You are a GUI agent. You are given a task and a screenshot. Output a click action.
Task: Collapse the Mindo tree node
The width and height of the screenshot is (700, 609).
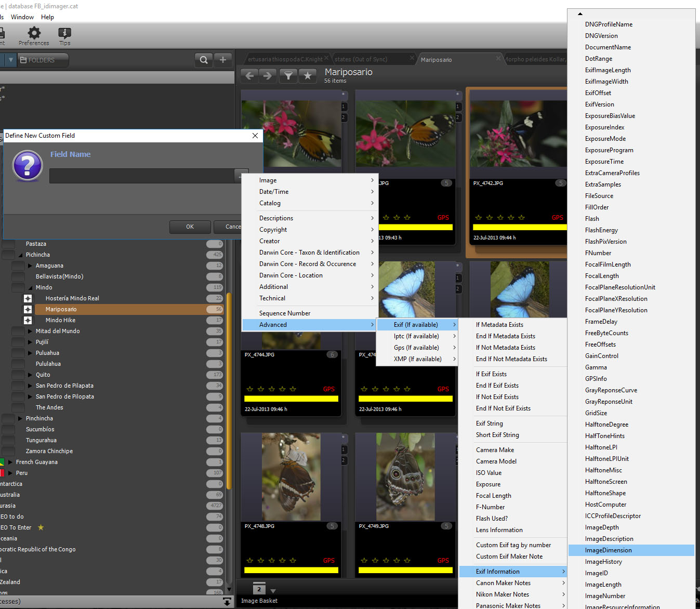[x=30, y=287]
